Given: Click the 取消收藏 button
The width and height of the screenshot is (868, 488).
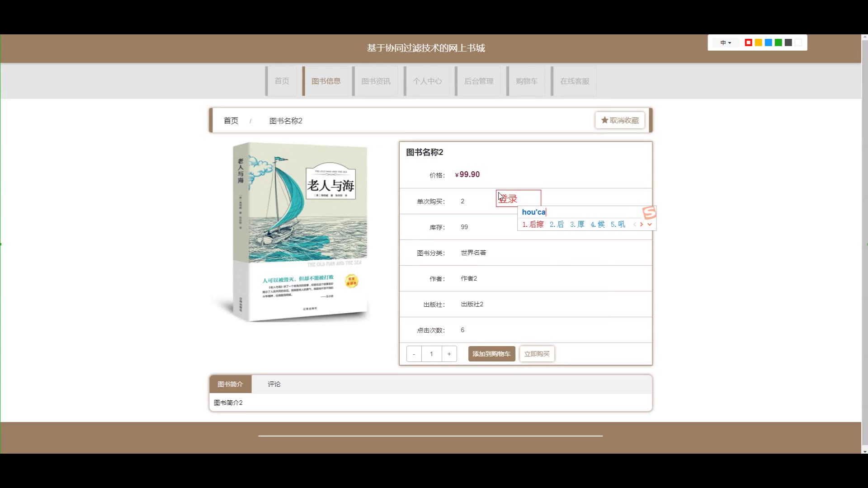Looking at the screenshot, I should point(620,120).
